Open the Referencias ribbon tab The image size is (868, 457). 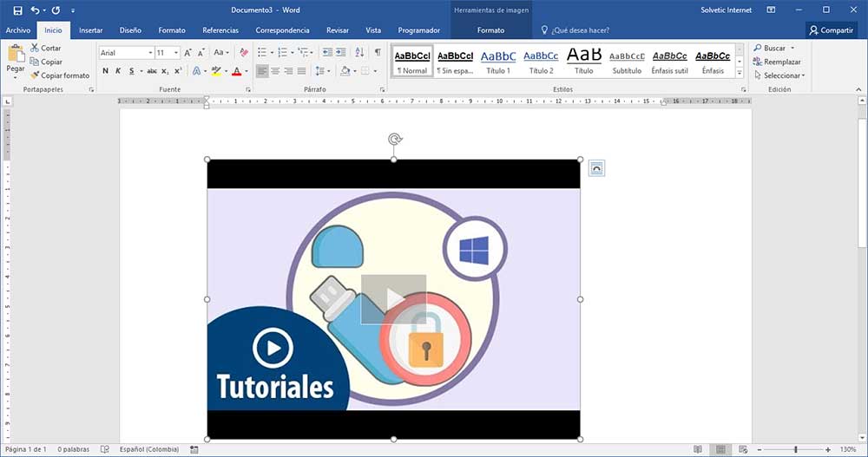220,30
